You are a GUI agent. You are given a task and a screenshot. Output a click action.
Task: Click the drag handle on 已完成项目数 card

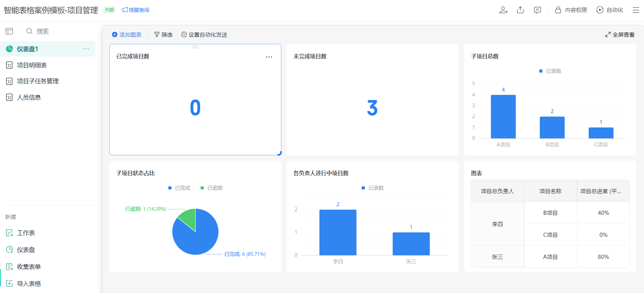(195, 47)
